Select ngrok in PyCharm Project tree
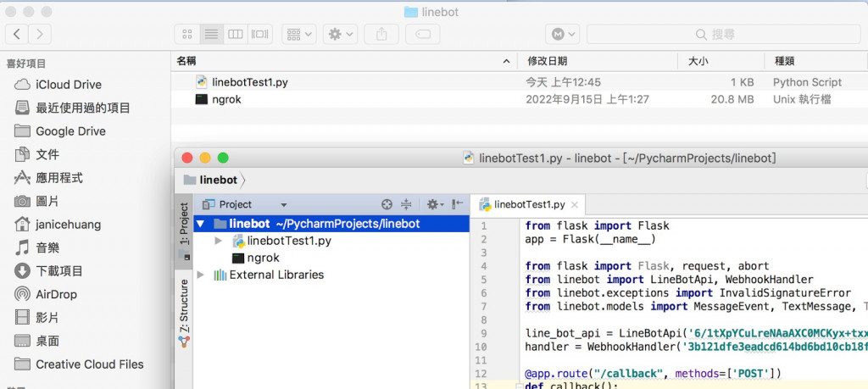This screenshot has width=868, height=389. click(256, 258)
